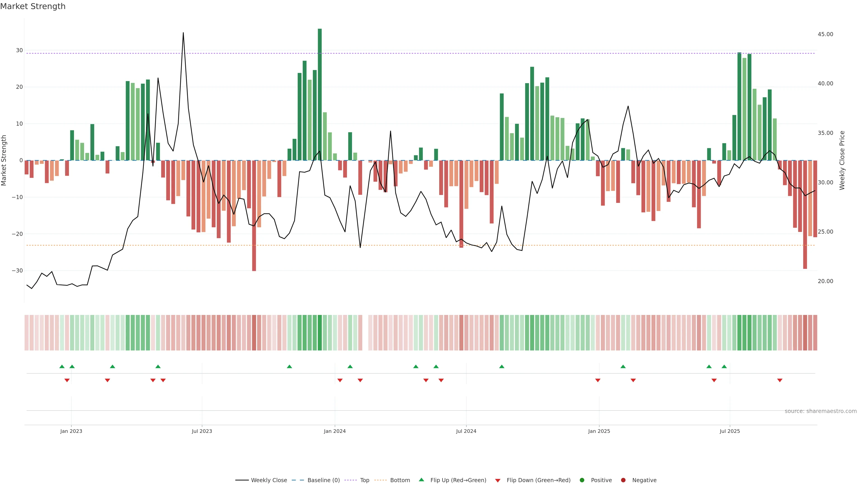The image size is (868, 488).
Task: Click the Market Strength chart title
Action: click(x=33, y=6)
